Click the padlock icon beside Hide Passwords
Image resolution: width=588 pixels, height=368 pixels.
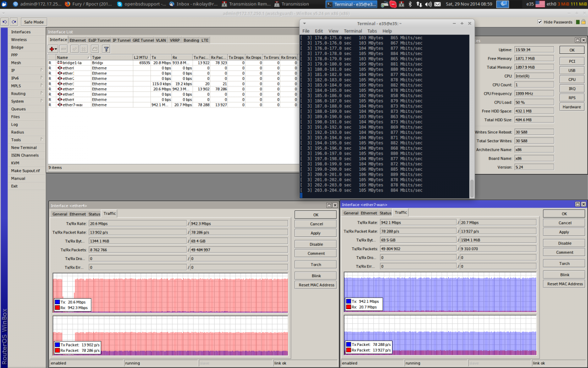point(583,22)
